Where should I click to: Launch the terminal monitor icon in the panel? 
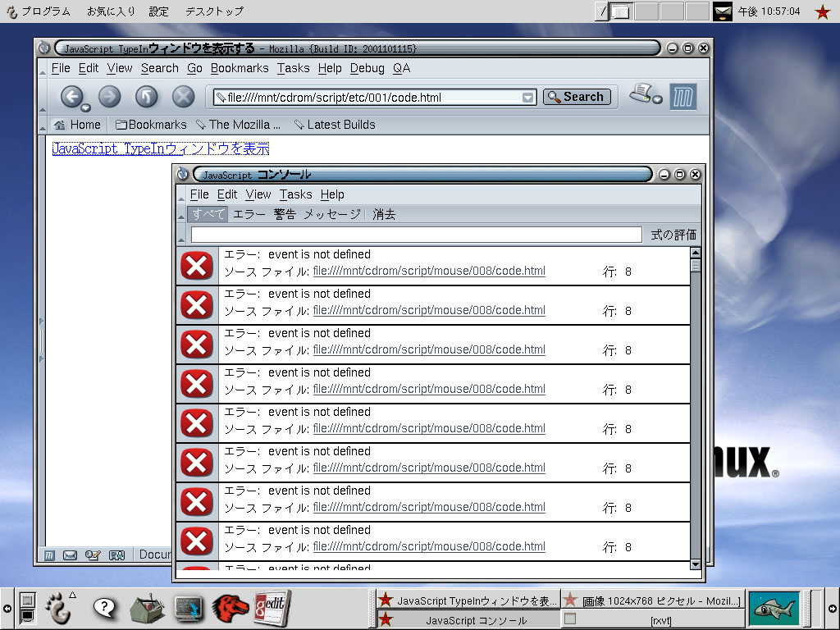coord(189,608)
